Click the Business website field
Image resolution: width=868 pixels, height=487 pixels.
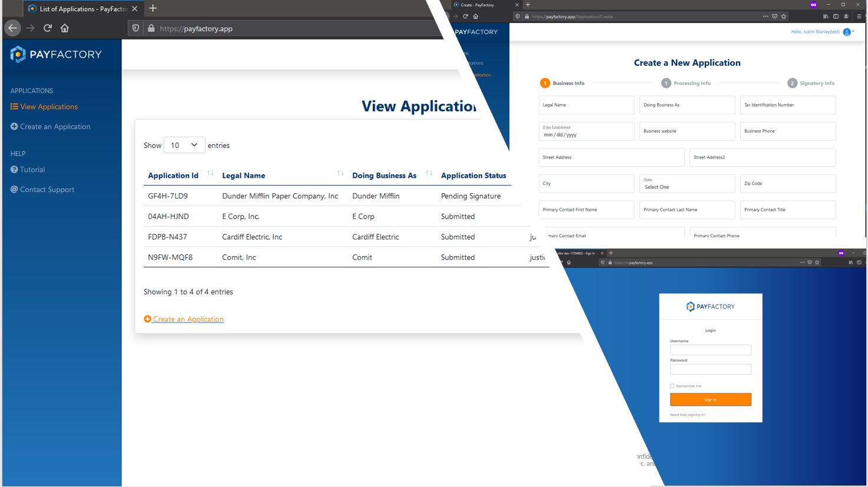(687, 131)
